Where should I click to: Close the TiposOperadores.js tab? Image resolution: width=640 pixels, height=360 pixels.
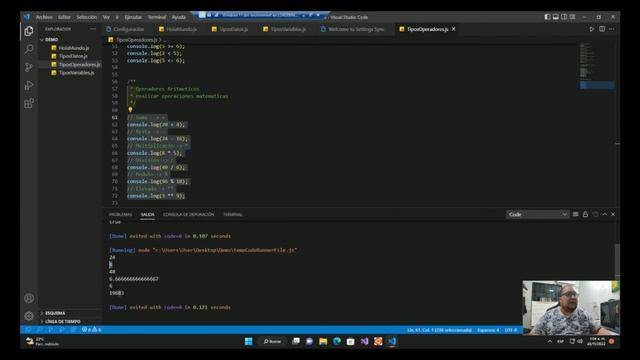pyautogui.click(x=453, y=29)
